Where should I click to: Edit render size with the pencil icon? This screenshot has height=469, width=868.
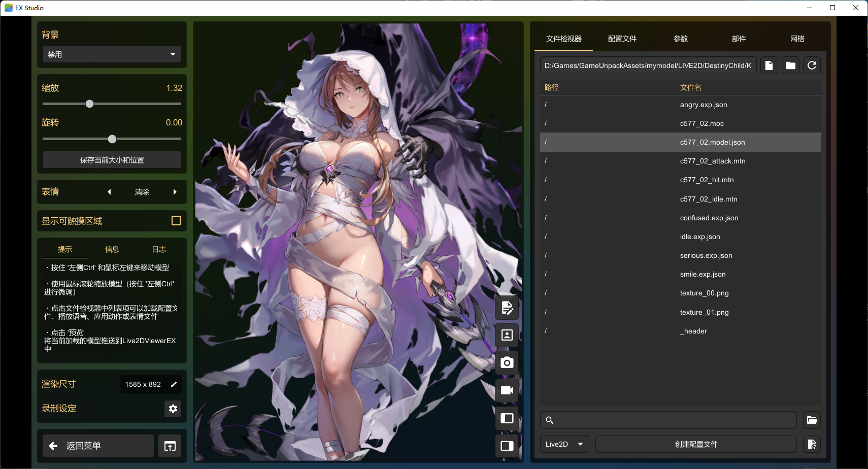point(174,384)
